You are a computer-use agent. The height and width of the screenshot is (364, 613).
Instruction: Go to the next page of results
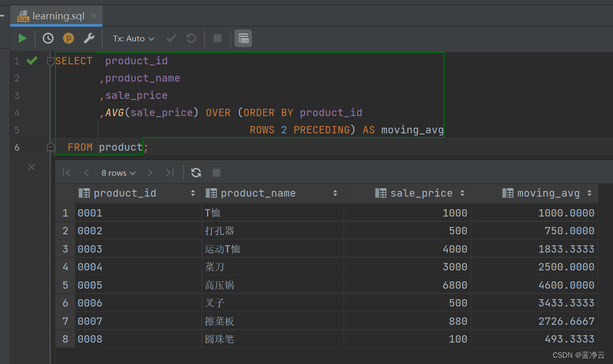click(150, 173)
